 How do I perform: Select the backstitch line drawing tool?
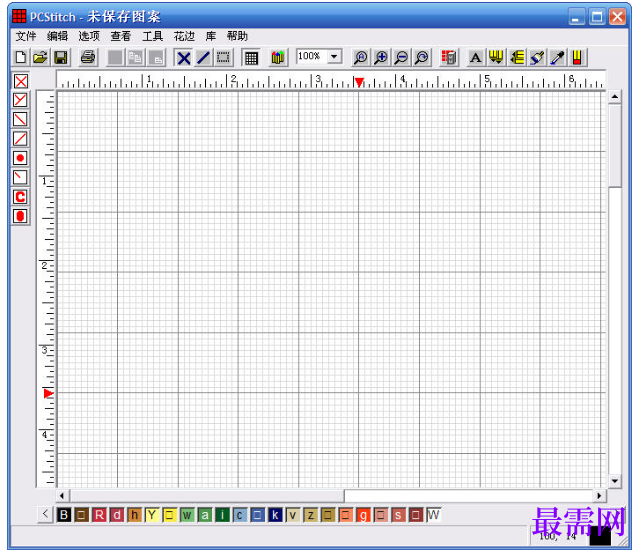[204, 58]
